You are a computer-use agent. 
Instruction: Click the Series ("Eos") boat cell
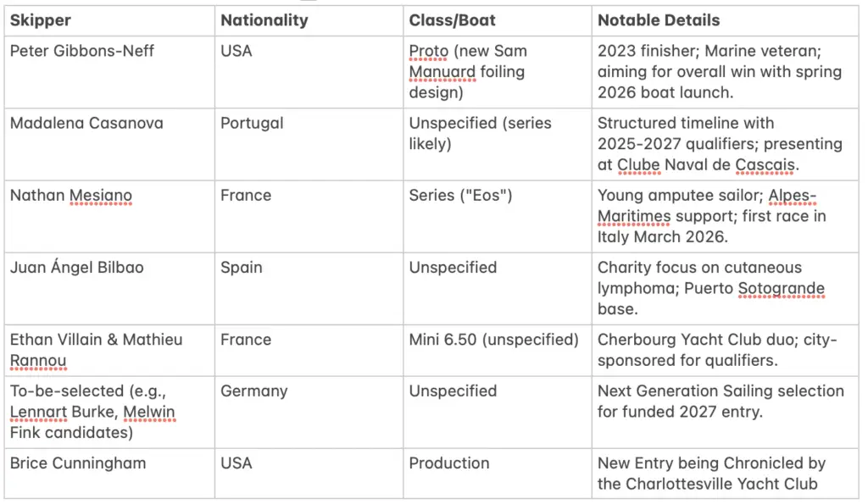461,196
